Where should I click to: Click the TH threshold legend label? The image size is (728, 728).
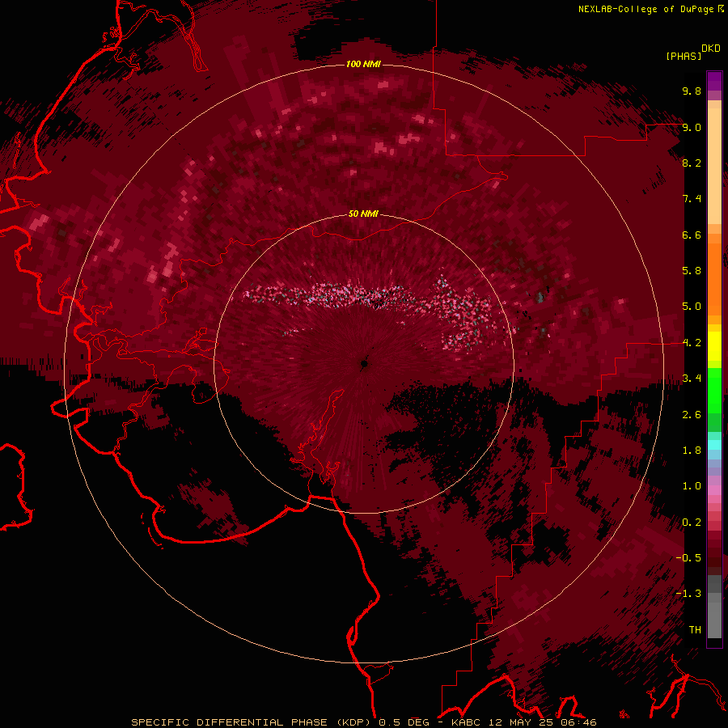(695, 630)
